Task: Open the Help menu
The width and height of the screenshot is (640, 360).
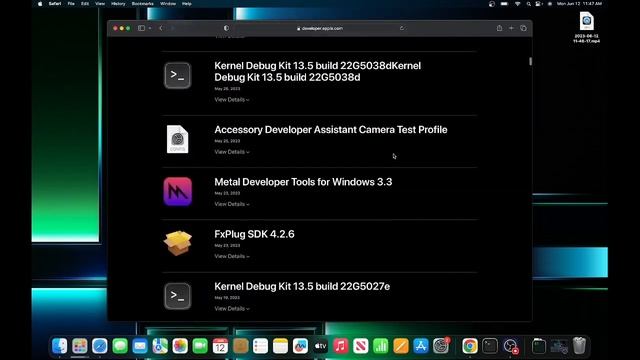Action: [x=187, y=4]
